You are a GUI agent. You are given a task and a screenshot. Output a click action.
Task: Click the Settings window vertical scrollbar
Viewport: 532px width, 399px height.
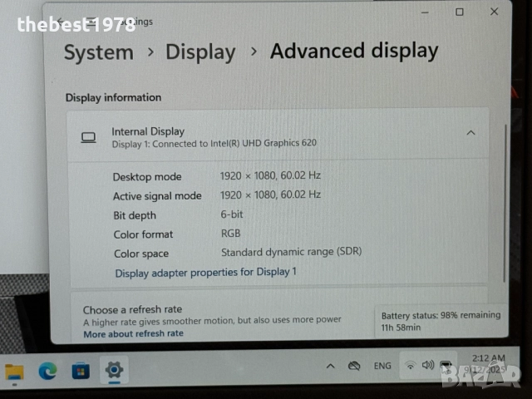(x=505, y=204)
